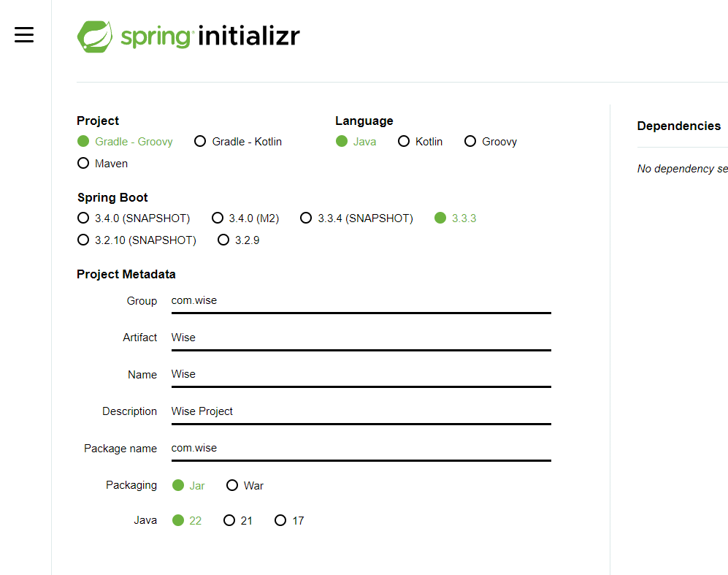Click the Group input field
This screenshot has height=575, width=728.
(361, 301)
